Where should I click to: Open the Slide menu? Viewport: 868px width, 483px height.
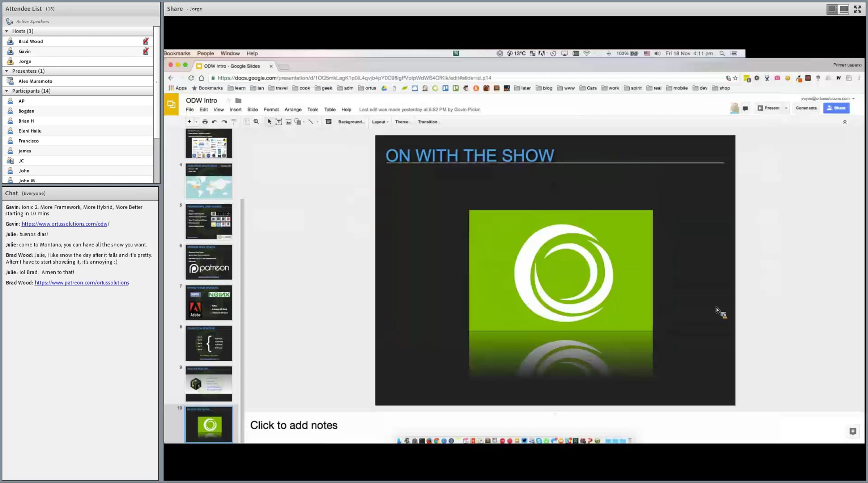pos(252,110)
